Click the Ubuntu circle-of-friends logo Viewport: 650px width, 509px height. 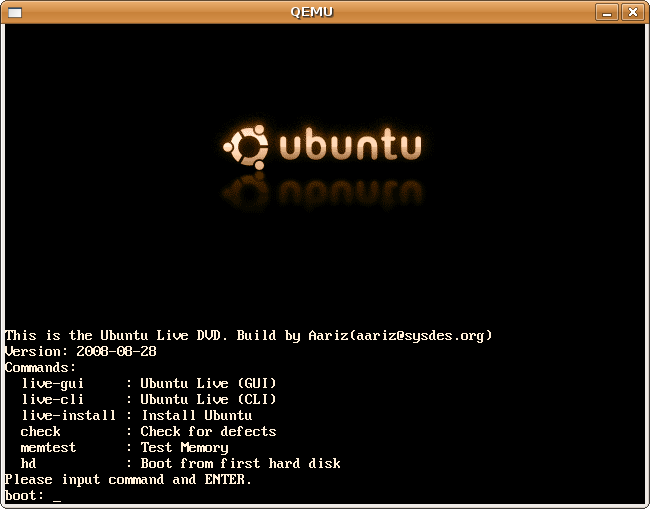pyautogui.click(x=246, y=147)
